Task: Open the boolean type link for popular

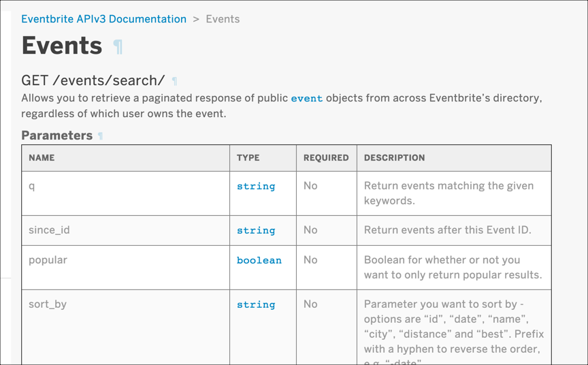Action: pos(259,260)
